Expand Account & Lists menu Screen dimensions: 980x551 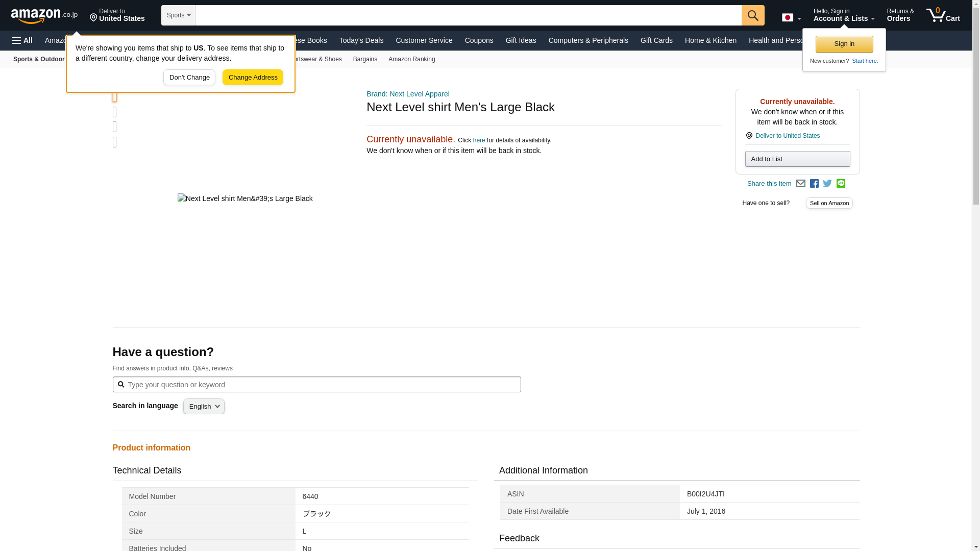pyautogui.click(x=843, y=15)
